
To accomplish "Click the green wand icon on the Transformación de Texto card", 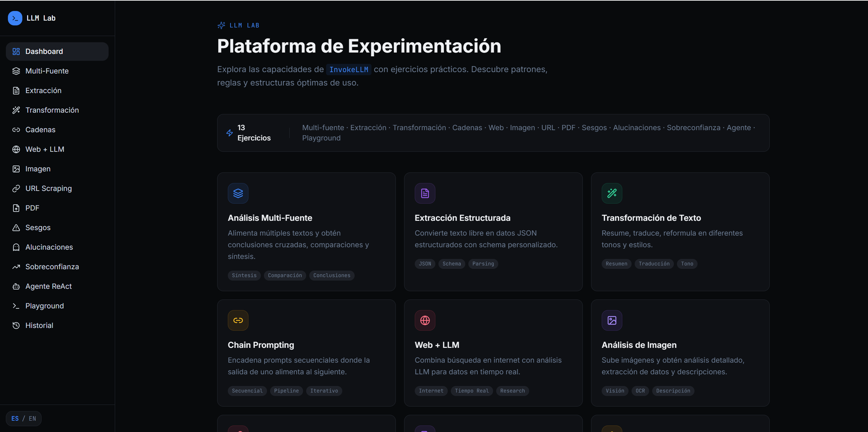I will (612, 193).
